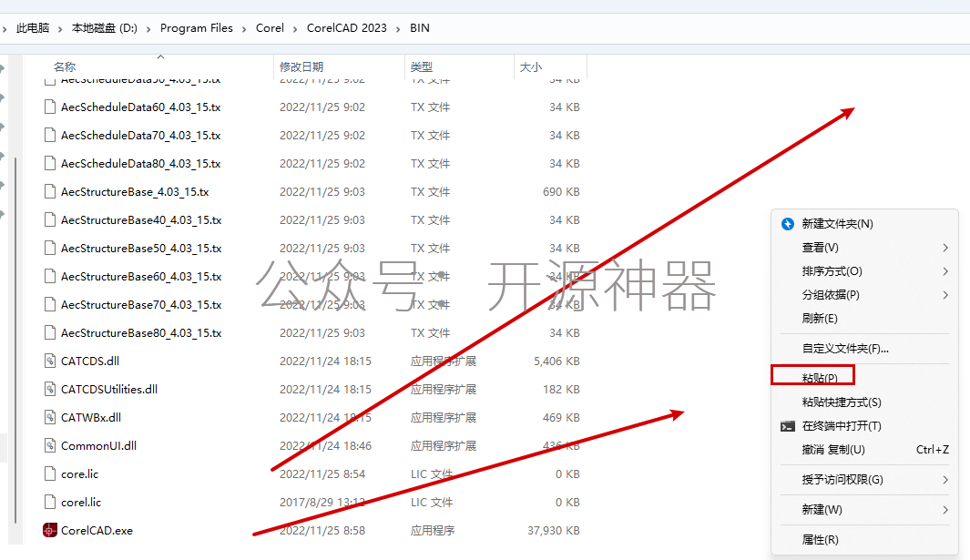
Task: Click the AecStructureBase40_4.03_15.tx file icon
Action: pos(49,219)
